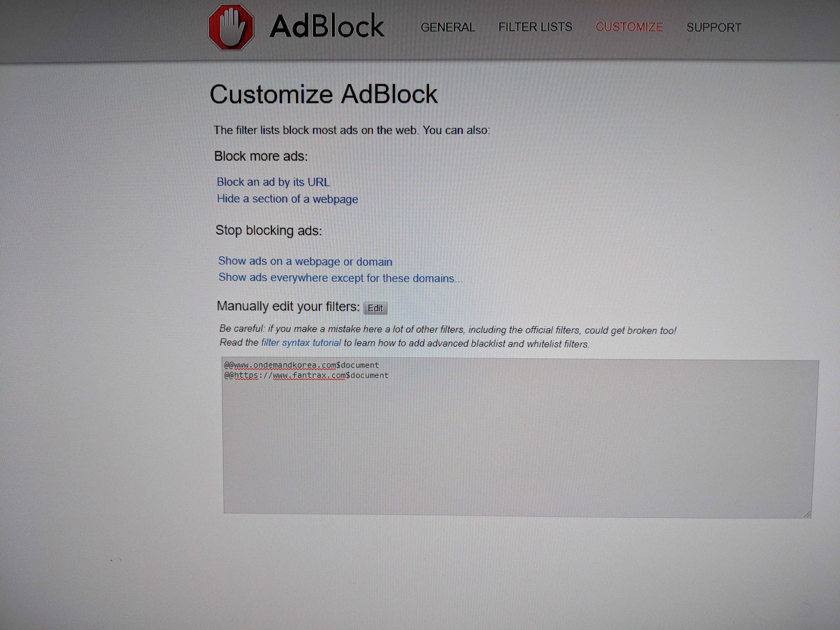The image size is (840, 630).
Task: Open 'Show ads everywhere except for these domains' link
Action: click(340, 278)
